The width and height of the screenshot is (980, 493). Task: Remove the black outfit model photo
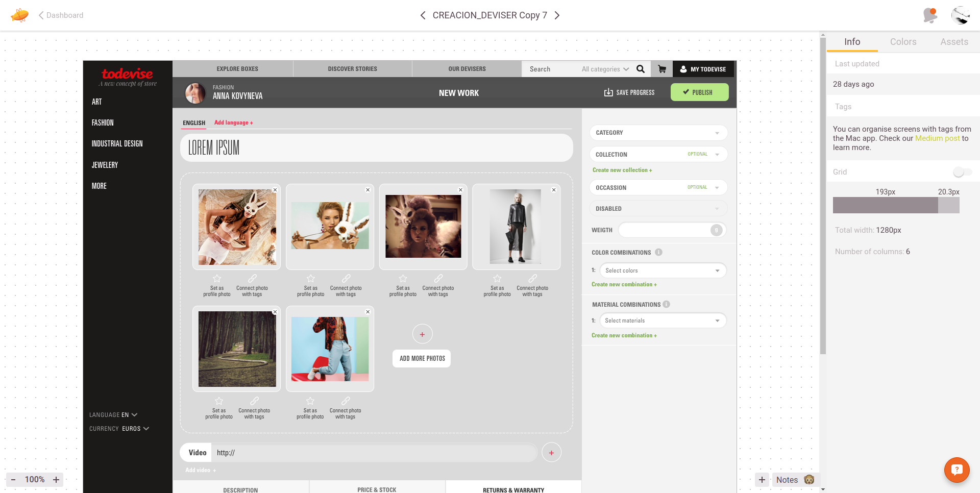click(x=554, y=190)
